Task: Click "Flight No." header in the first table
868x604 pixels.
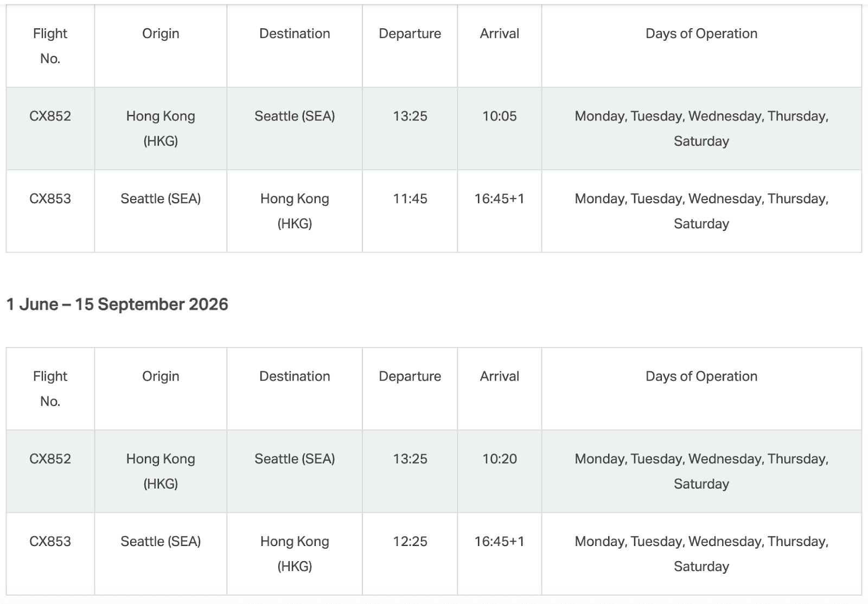Action: [50, 46]
